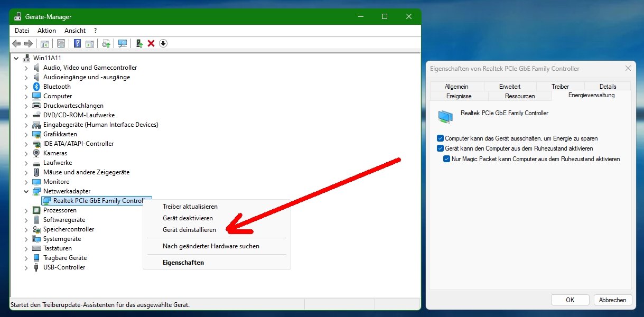Screen dimensions: 644x317
Task: Click the computer with green arrow toolbar icon
Action: point(139,43)
